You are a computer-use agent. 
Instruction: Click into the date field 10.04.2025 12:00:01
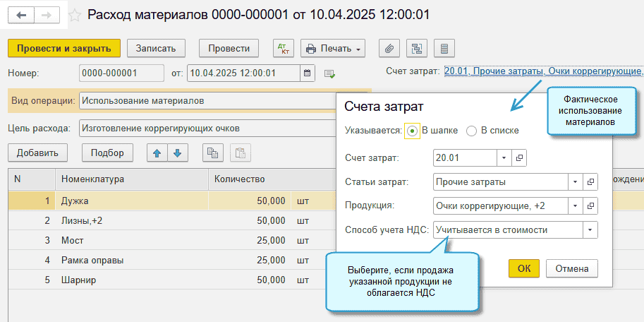[x=244, y=73]
